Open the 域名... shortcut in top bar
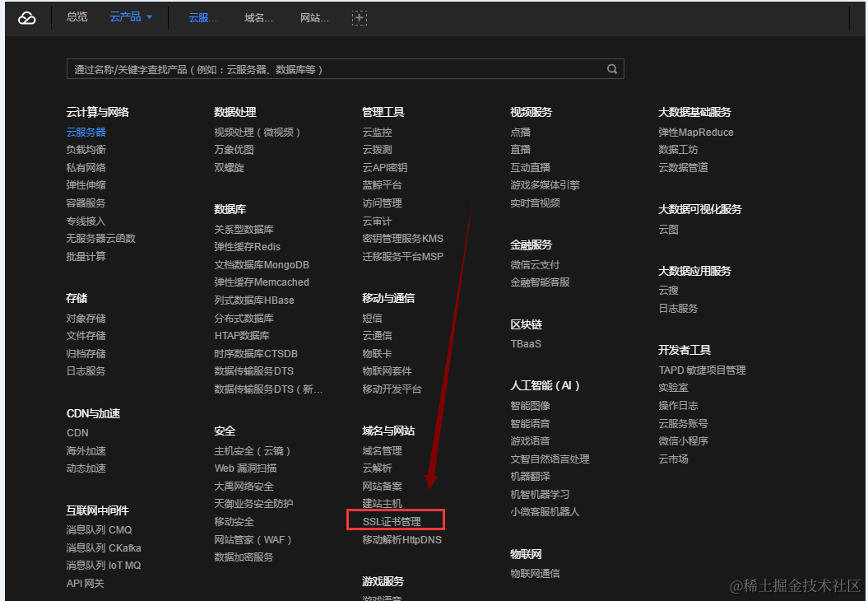This screenshot has width=868, height=601. click(258, 18)
